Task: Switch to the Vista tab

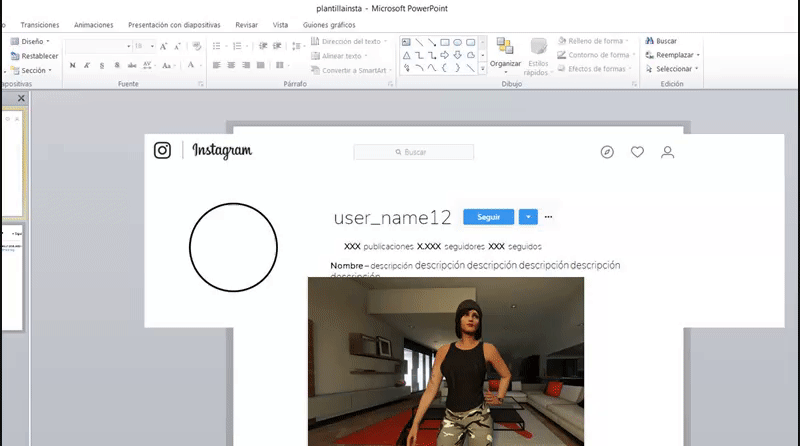Action: [280, 25]
